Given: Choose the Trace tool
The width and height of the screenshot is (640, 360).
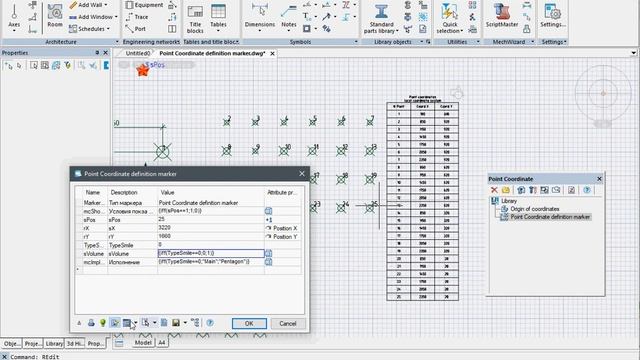Looking at the screenshot, I should [137, 17].
